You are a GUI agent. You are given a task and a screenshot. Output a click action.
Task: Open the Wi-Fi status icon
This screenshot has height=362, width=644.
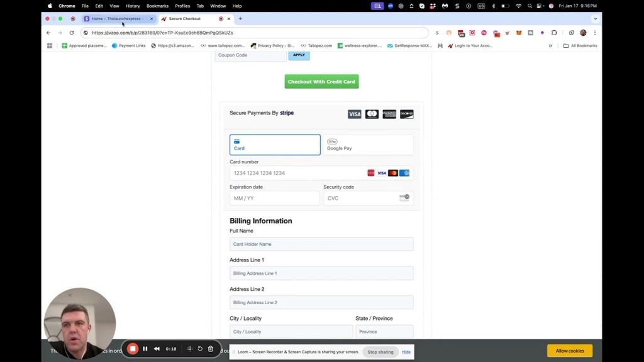518,6
